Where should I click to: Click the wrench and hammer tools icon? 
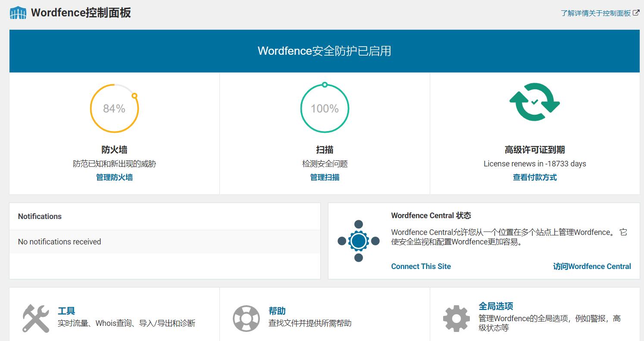coord(36,319)
